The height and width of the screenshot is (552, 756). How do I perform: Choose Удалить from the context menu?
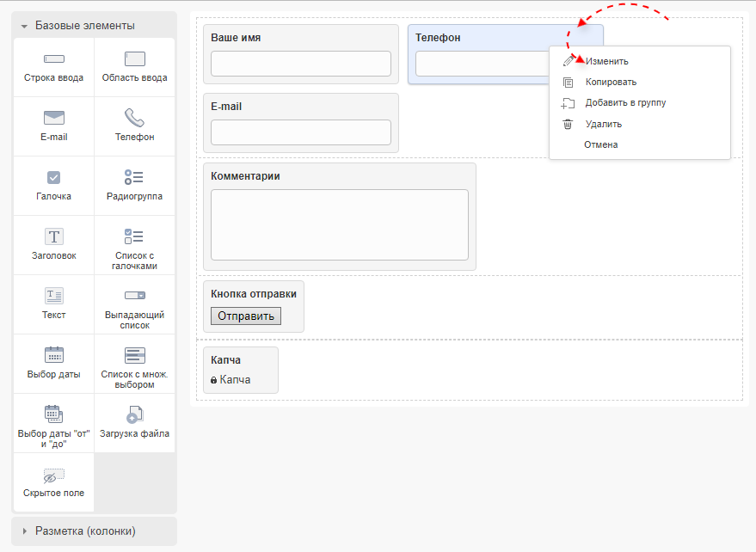click(x=603, y=124)
